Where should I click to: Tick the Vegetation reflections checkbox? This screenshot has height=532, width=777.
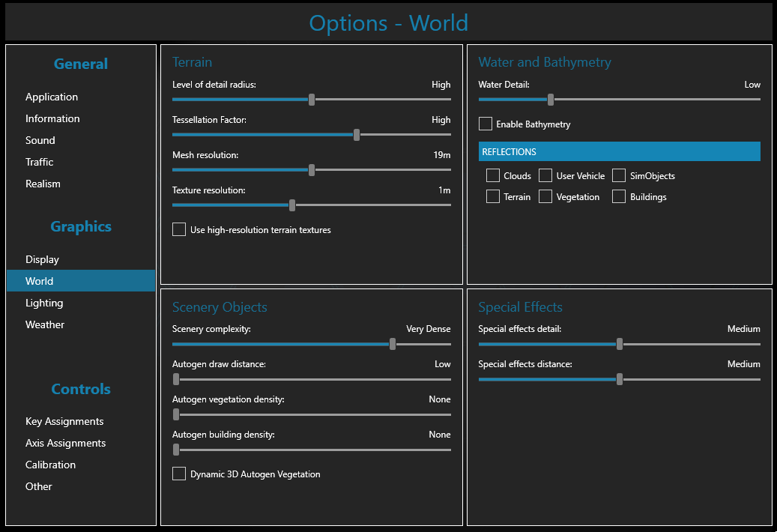tap(545, 196)
